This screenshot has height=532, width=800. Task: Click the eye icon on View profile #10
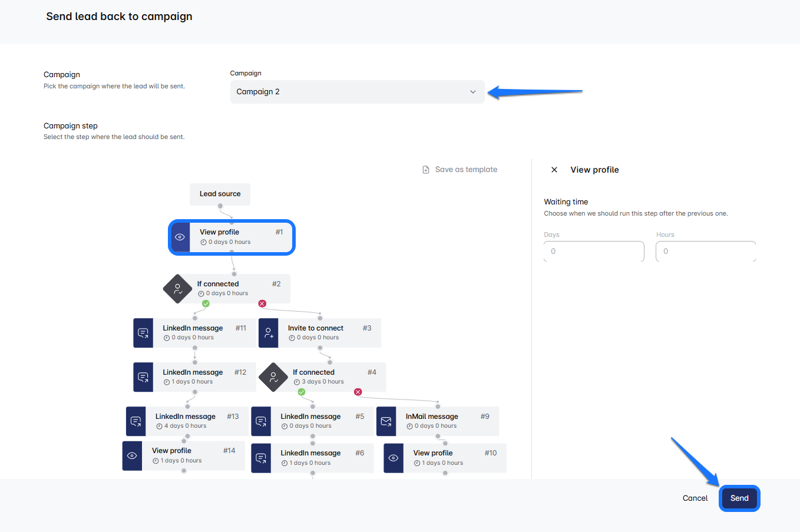click(394, 458)
